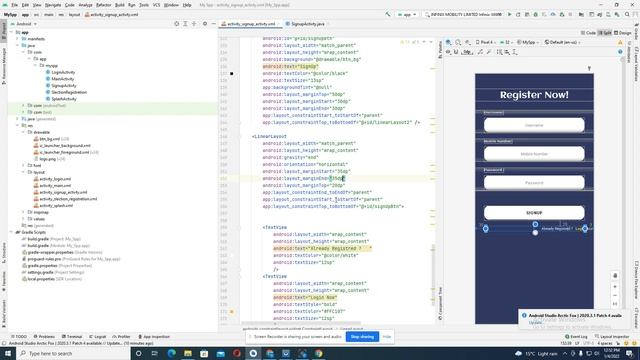Open the INFINIX device selector dropdown
The image size is (640, 360).
tap(463, 14)
